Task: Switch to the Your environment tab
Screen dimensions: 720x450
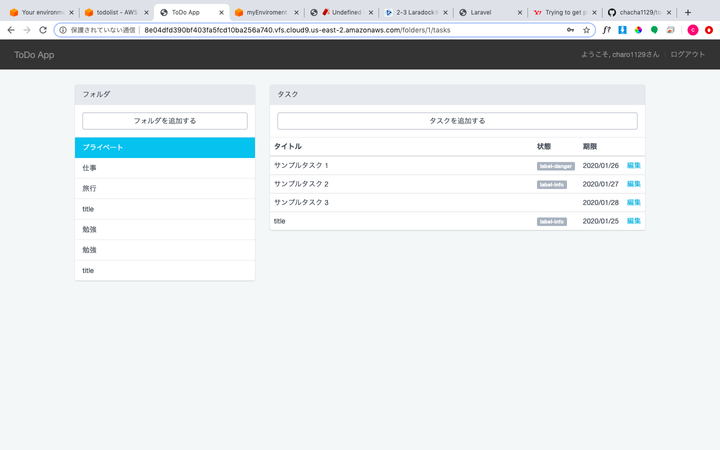Action: [x=41, y=12]
